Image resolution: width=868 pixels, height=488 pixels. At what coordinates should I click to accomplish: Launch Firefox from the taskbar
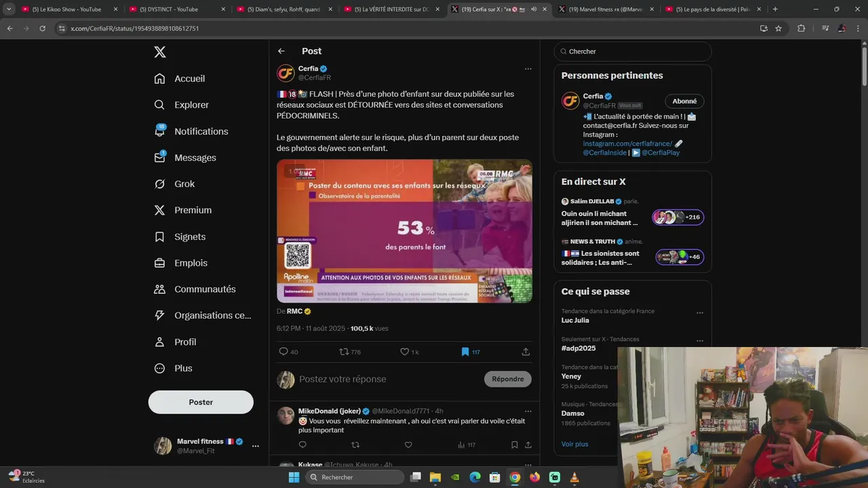[534, 477]
